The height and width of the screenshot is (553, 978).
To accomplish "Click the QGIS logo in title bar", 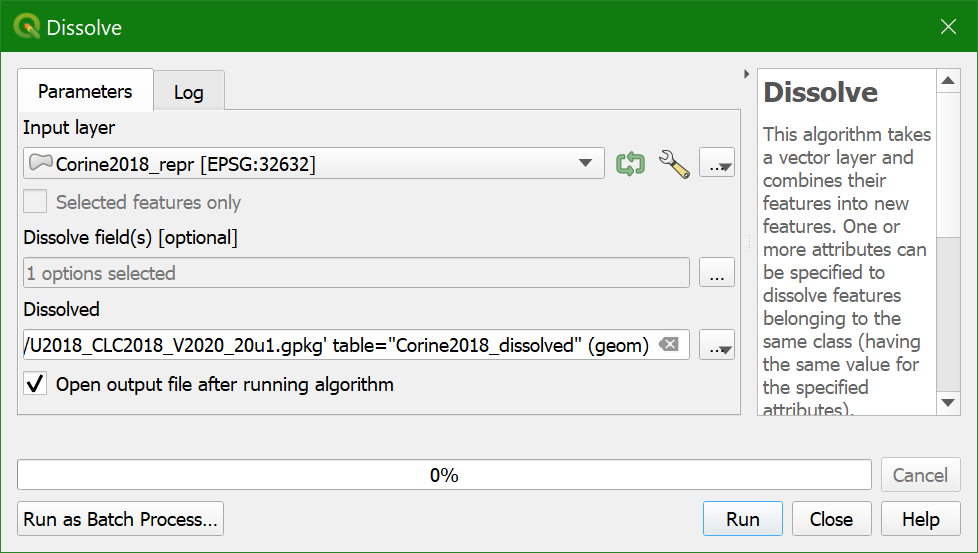I will pos(26,27).
